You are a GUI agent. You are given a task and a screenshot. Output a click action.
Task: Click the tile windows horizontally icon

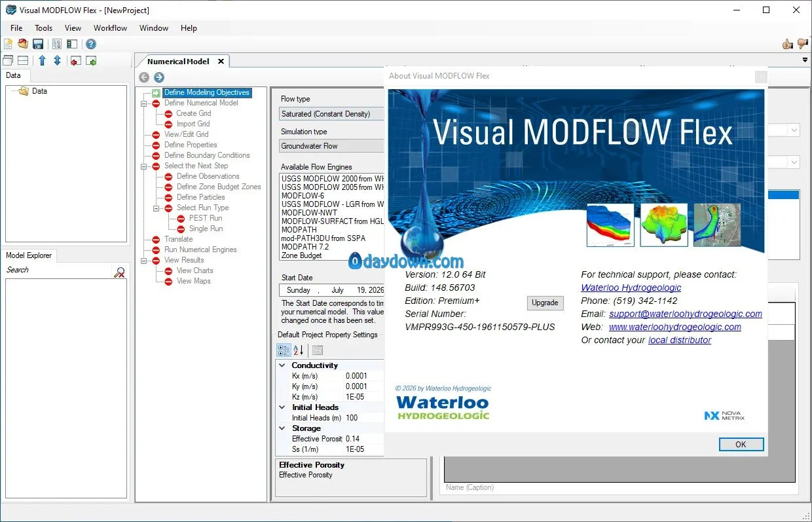coord(23,61)
